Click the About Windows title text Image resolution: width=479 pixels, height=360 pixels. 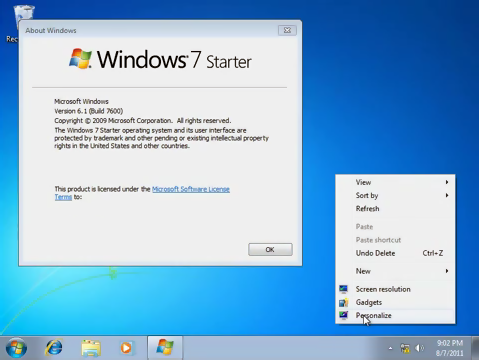pyautogui.click(x=51, y=30)
